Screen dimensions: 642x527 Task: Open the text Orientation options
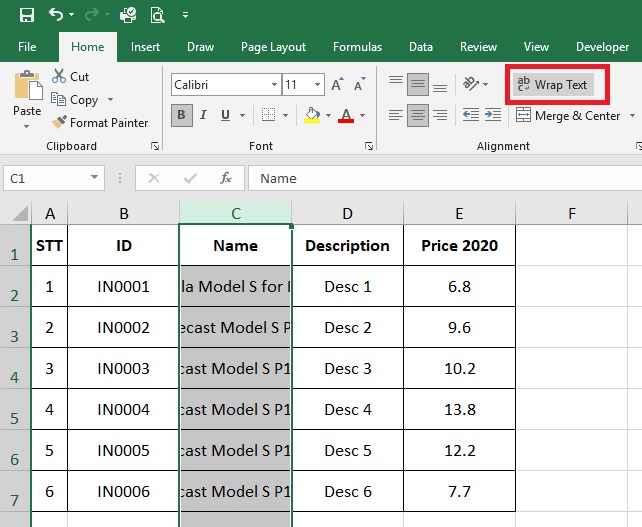[x=475, y=84]
